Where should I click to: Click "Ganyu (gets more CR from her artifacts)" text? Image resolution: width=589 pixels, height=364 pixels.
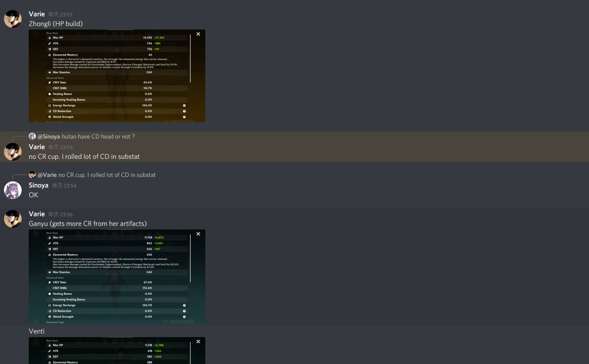pyautogui.click(x=88, y=224)
